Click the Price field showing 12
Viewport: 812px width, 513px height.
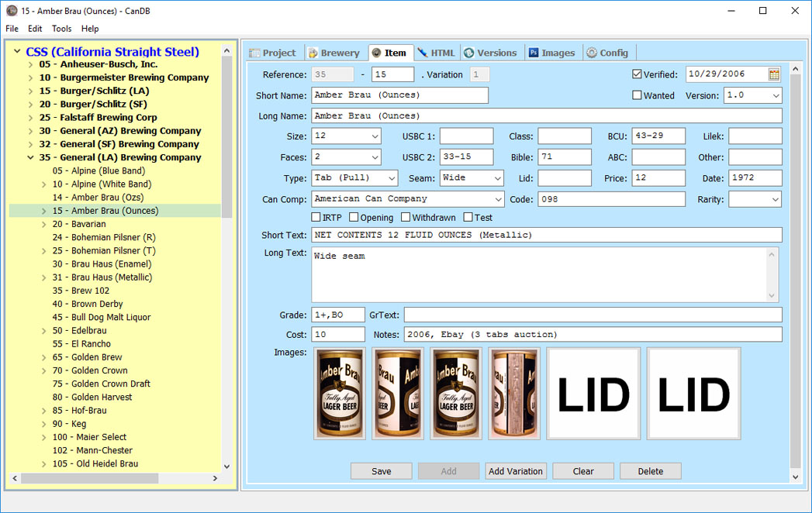coord(658,178)
